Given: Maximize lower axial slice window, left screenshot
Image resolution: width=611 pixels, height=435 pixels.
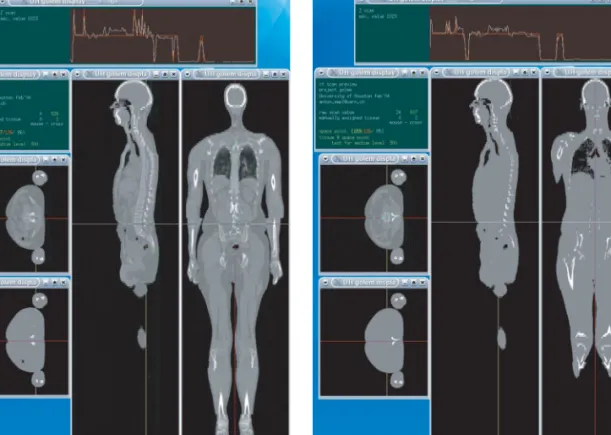Looking at the screenshot, I should coord(55,282).
